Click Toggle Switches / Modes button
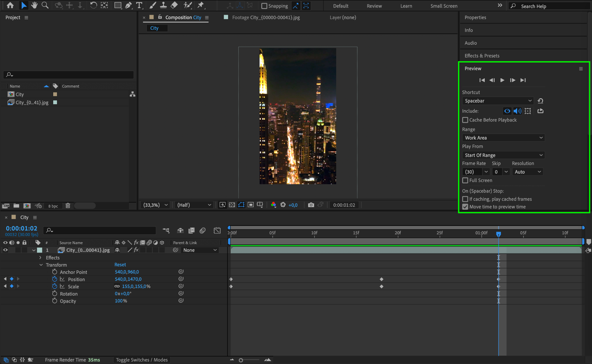The width and height of the screenshot is (592, 364). tap(142, 360)
